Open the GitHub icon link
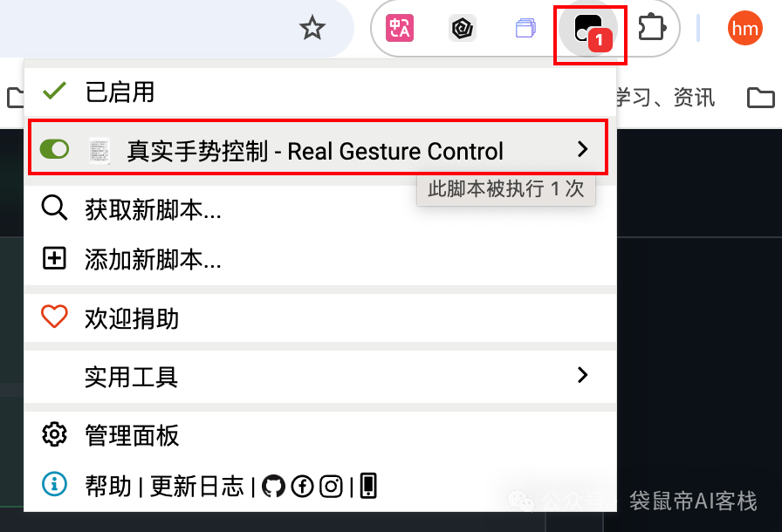This screenshot has height=532, width=782. [x=273, y=486]
